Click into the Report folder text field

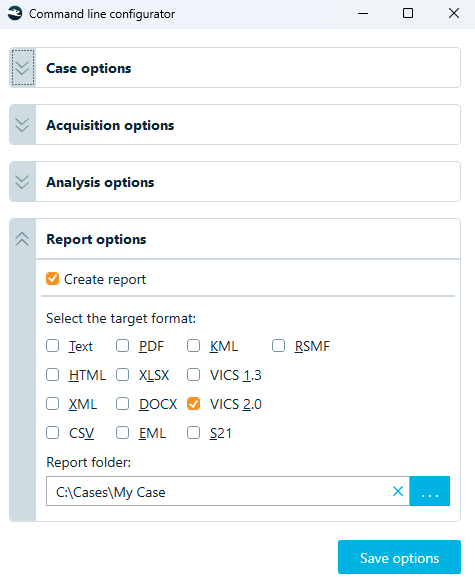click(x=219, y=491)
